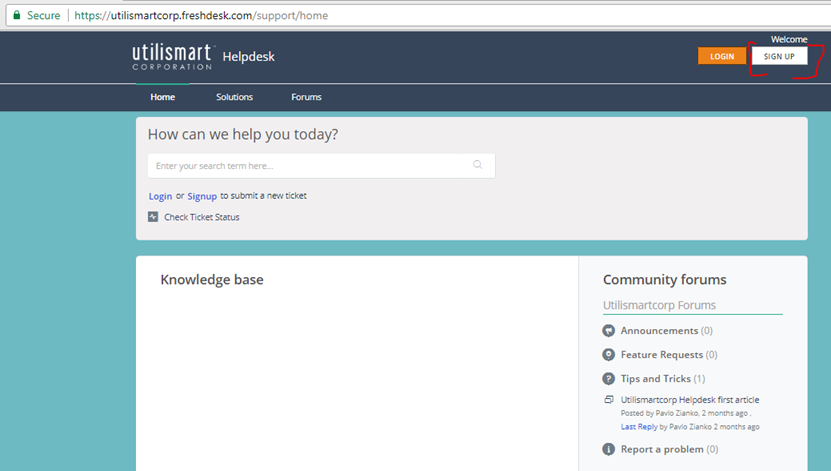Open the Utilismartcorp Forums link
831x471 pixels.
coord(659,305)
